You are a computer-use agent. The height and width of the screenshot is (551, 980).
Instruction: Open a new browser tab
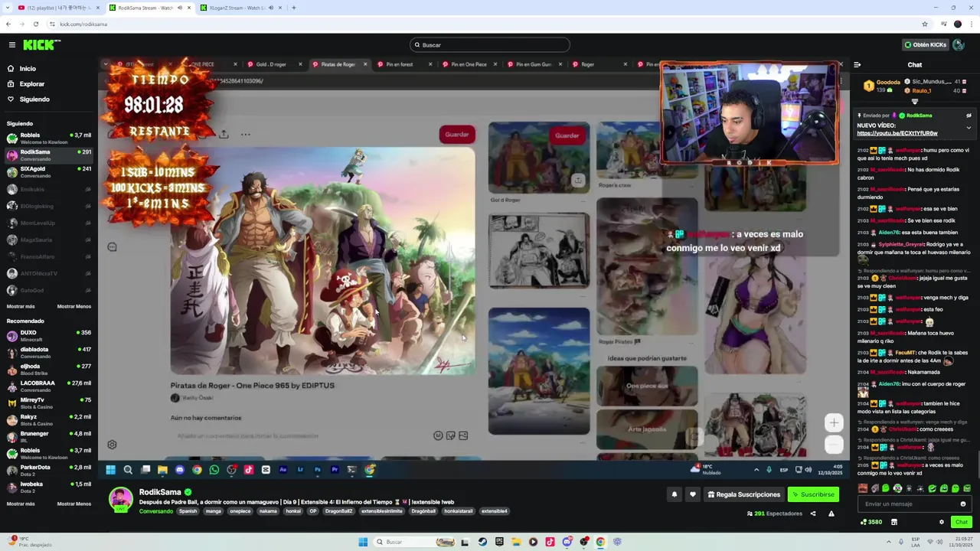pyautogui.click(x=293, y=8)
